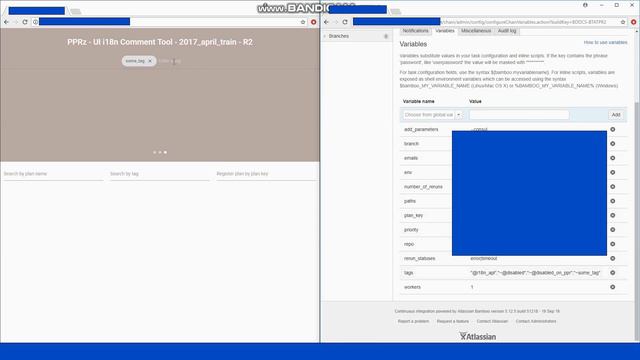The width and height of the screenshot is (640, 360).
Task: Remove the repo variable
Action: pos(613,244)
